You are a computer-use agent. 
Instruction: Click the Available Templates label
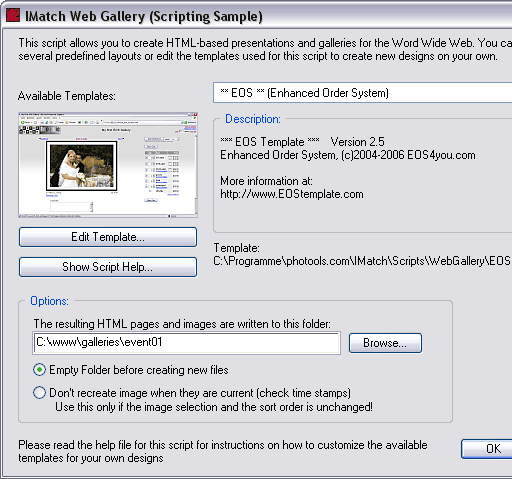67,96
